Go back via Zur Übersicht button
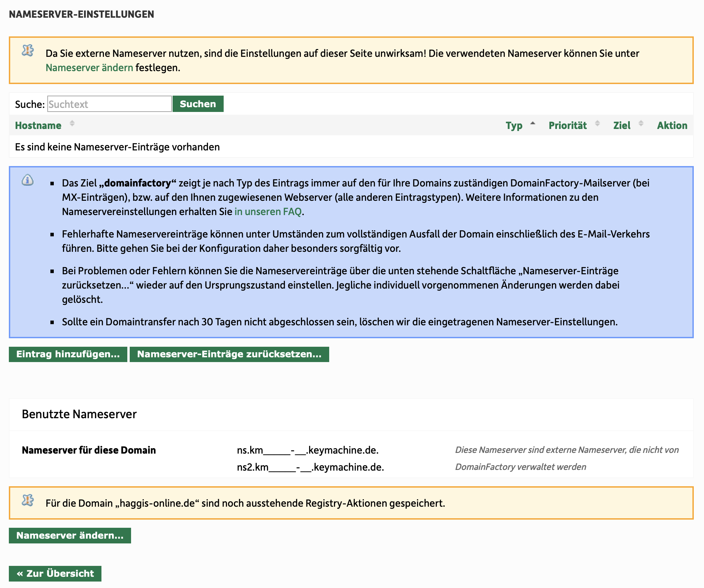Viewport: 704px width, 588px height. (55, 573)
